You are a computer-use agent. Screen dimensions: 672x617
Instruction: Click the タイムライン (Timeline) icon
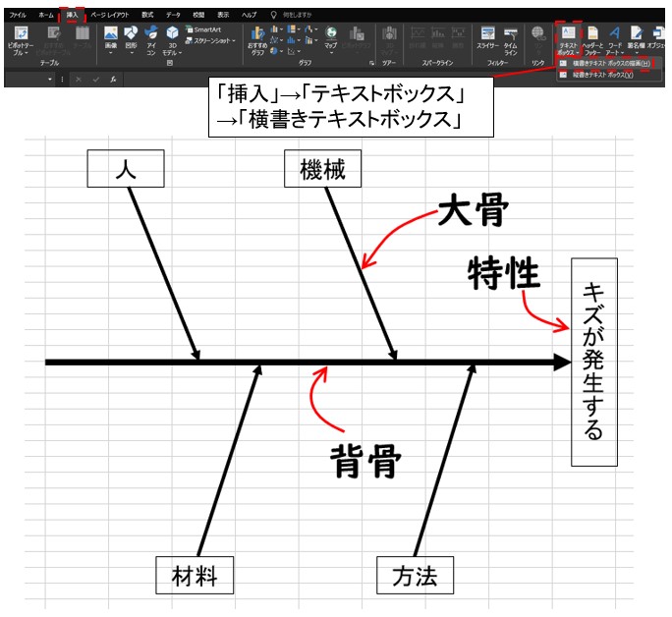(x=510, y=39)
